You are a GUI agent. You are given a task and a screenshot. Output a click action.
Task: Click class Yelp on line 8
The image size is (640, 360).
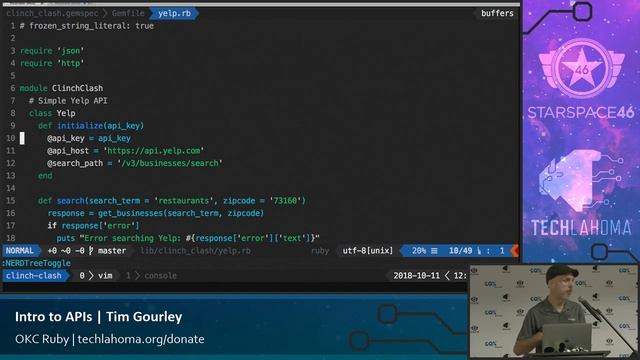[x=52, y=113]
